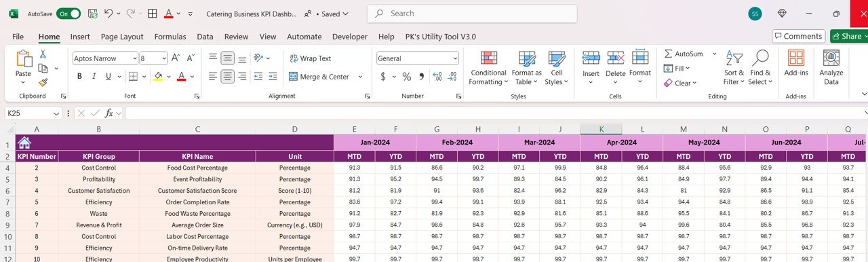Apply Percent Style
Viewport: 868px width, 262px height.
407,77
